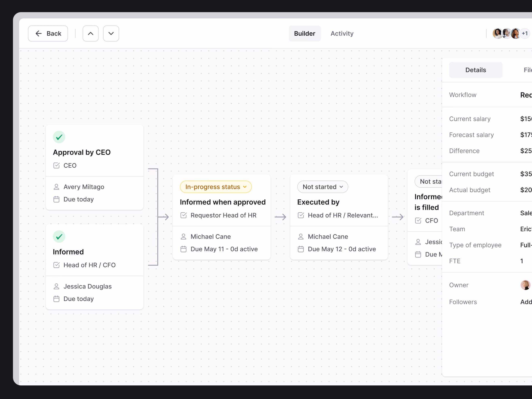This screenshot has width=532, height=399.
Task: Select the Informed when approved title
Action: click(x=223, y=202)
